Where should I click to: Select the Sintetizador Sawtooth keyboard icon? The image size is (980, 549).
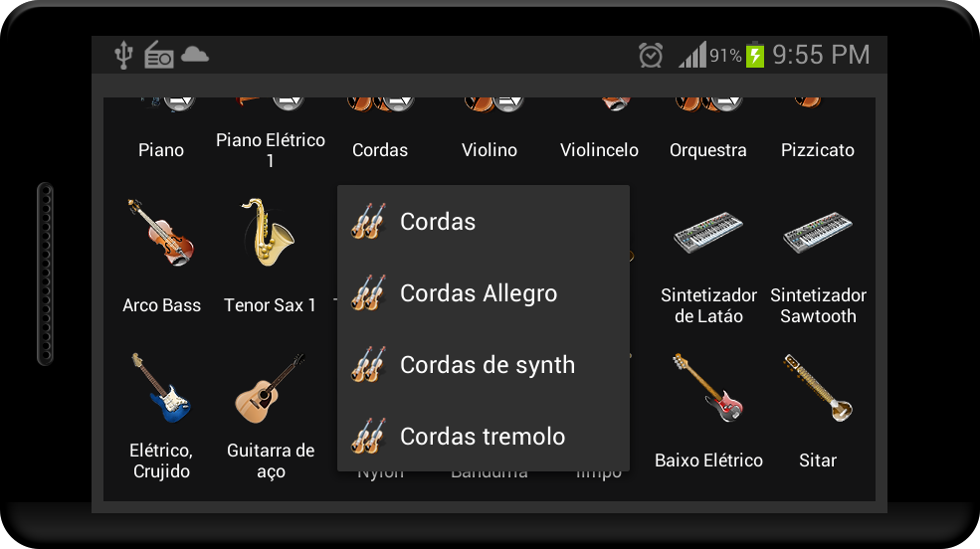(x=818, y=233)
